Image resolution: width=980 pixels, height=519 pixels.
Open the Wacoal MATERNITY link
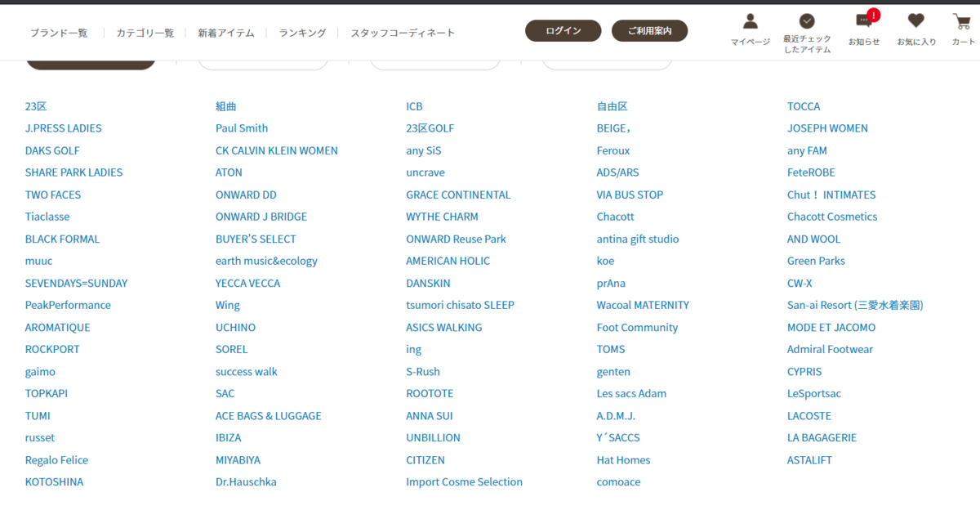point(643,305)
